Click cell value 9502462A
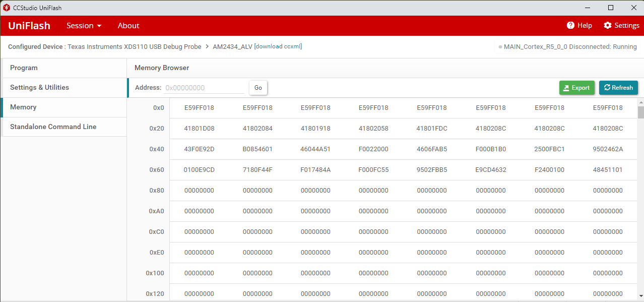This screenshot has width=644, height=302. 608,149
